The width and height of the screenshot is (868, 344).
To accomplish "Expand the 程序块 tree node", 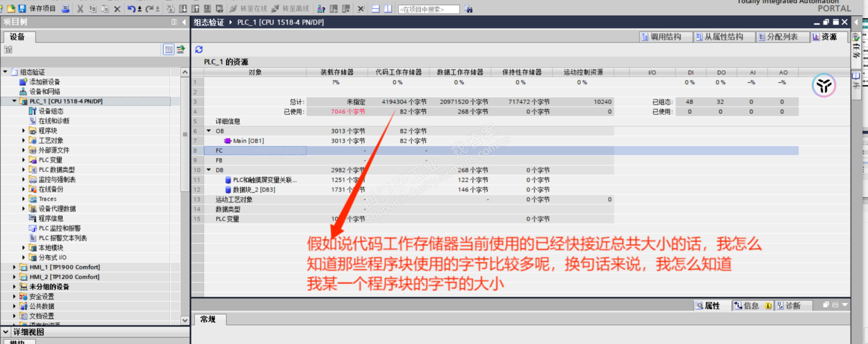I will (24, 130).
